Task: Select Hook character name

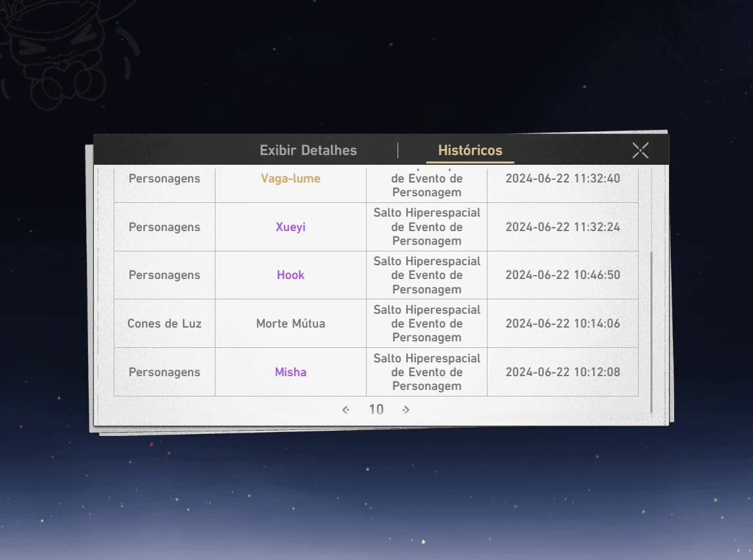Action: coord(290,275)
